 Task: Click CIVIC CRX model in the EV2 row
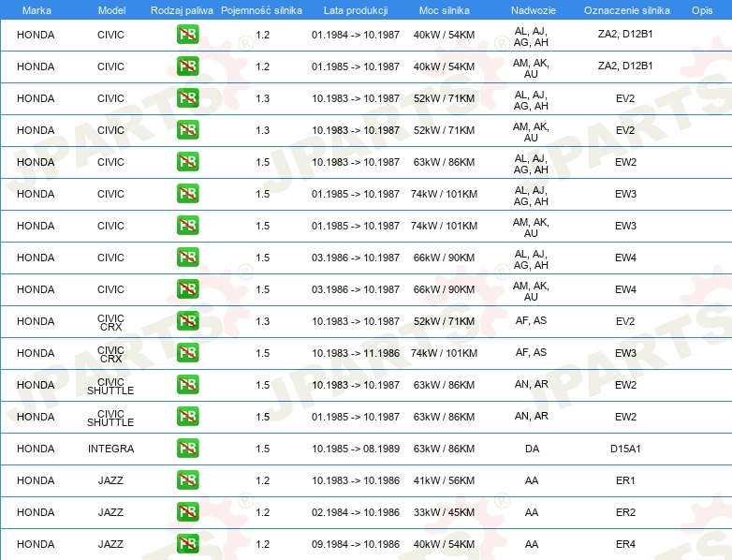[110, 322]
